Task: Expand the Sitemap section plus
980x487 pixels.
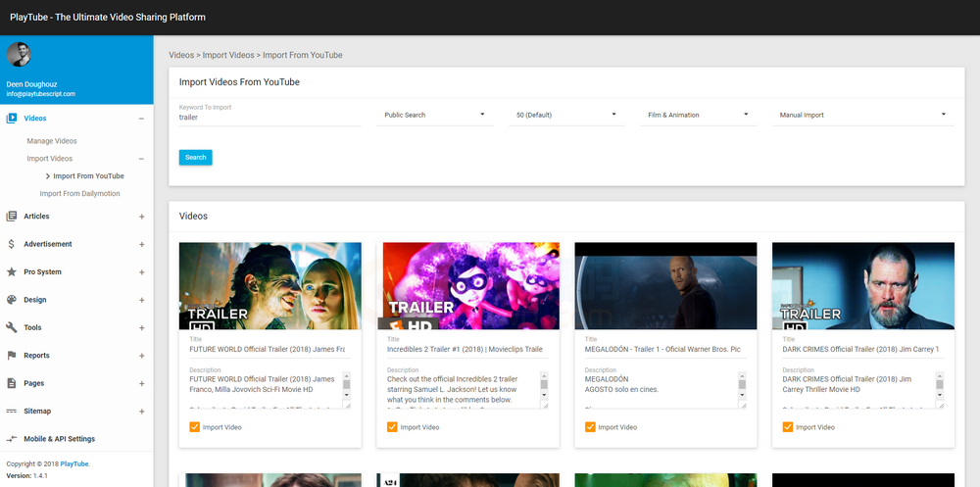Action: coord(141,412)
